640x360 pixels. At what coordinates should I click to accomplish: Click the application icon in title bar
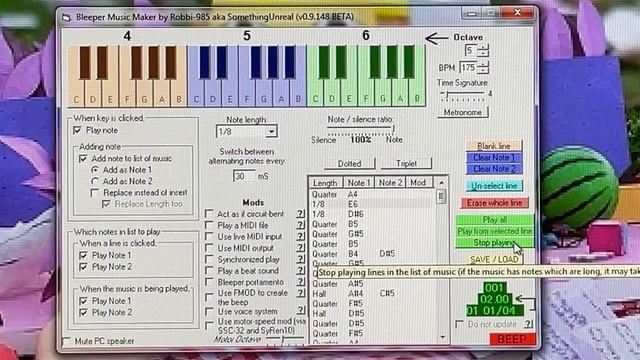click(66, 17)
